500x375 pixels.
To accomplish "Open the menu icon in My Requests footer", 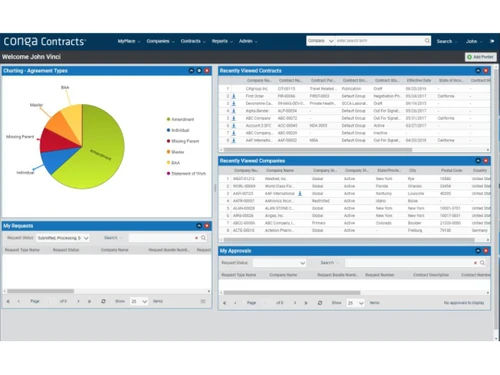I will point(203,301).
